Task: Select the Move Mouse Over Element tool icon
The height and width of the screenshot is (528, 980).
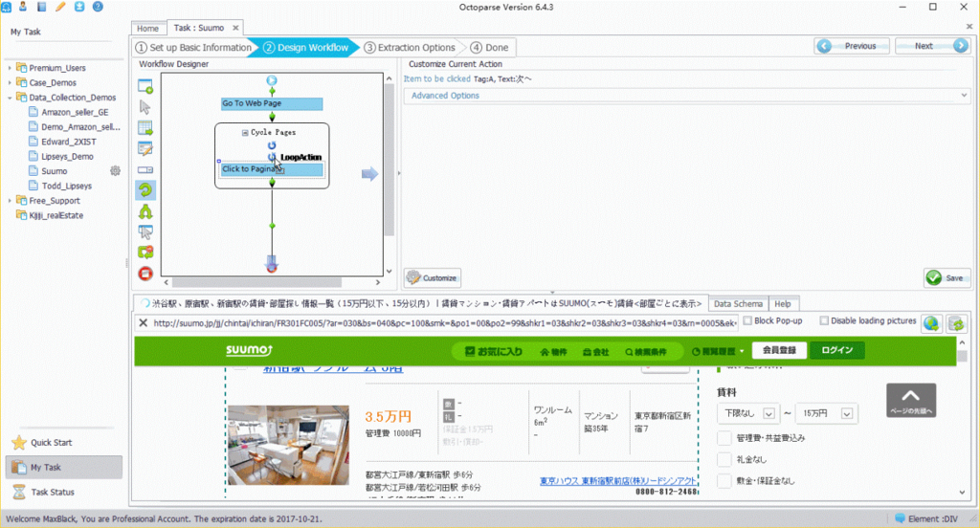Action: [x=145, y=232]
